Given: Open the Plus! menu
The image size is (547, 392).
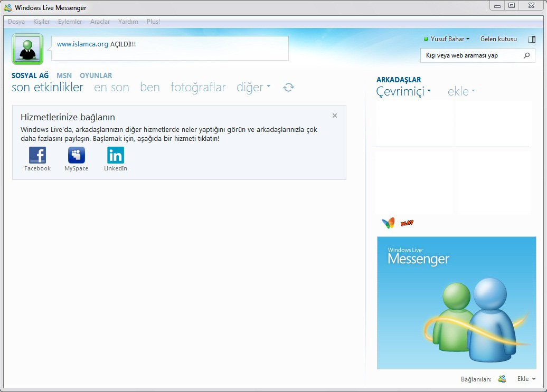Looking at the screenshot, I should tap(153, 22).
